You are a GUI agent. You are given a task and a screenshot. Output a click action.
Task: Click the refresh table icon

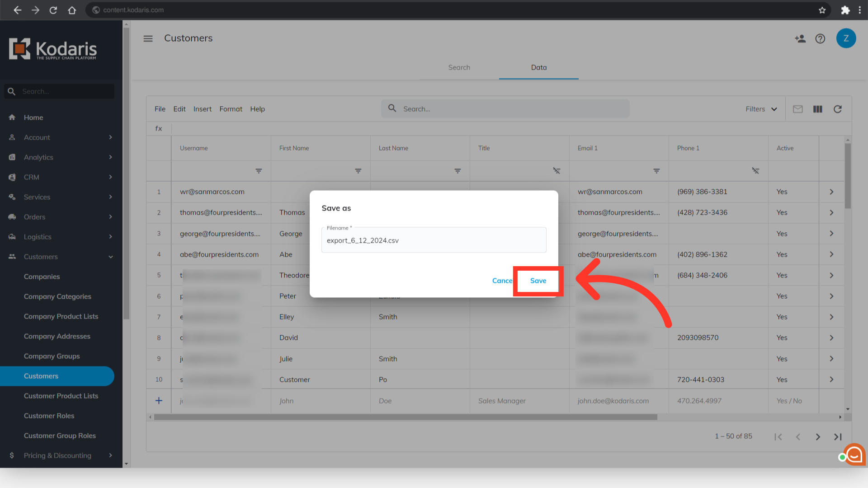coord(837,109)
